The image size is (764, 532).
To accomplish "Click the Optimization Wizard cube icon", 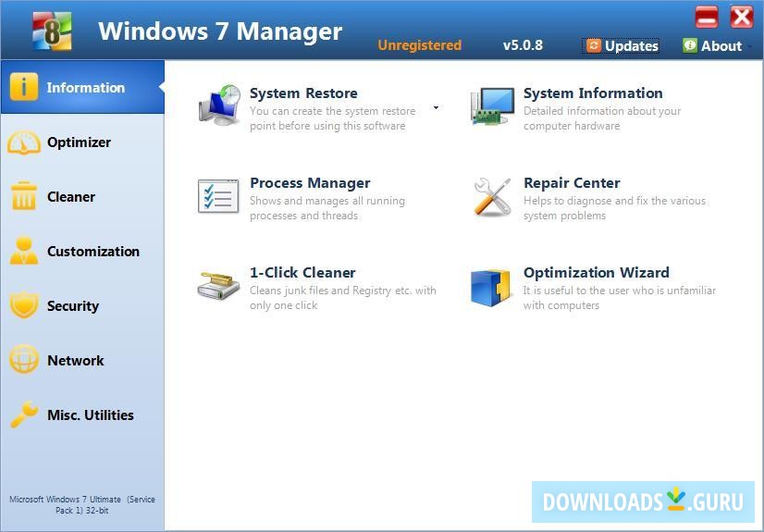I will (x=490, y=288).
